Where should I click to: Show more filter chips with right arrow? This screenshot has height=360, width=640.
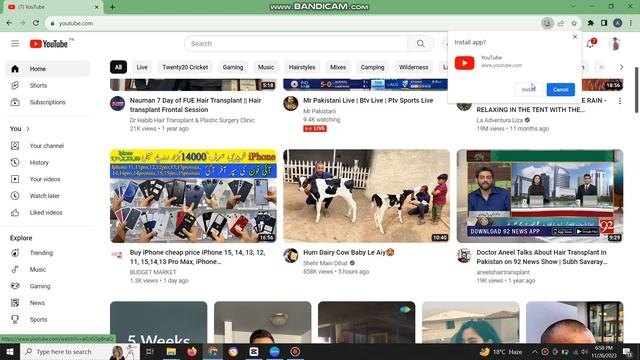click(x=621, y=67)
